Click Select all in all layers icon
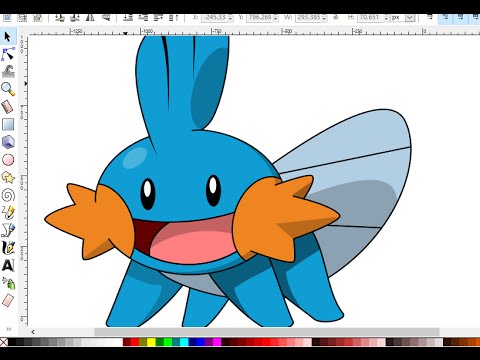Screen dimensions: 480x360 click(x=22, y=18)
